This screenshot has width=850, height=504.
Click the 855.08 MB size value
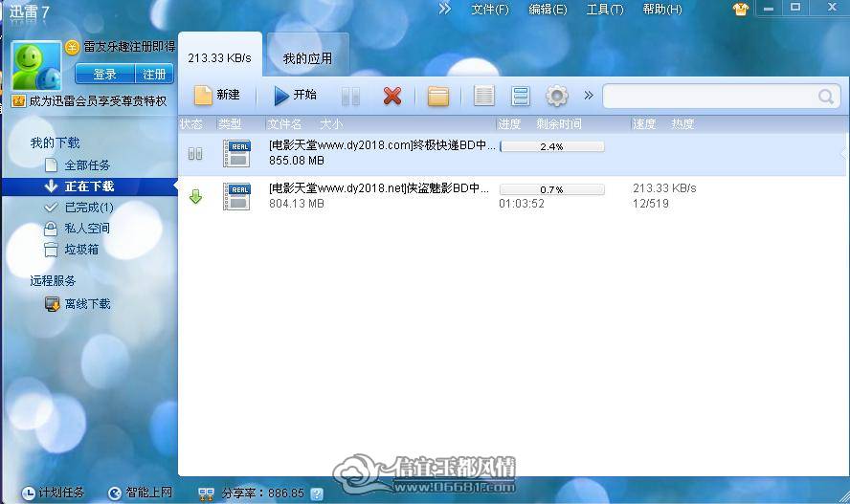296,161
